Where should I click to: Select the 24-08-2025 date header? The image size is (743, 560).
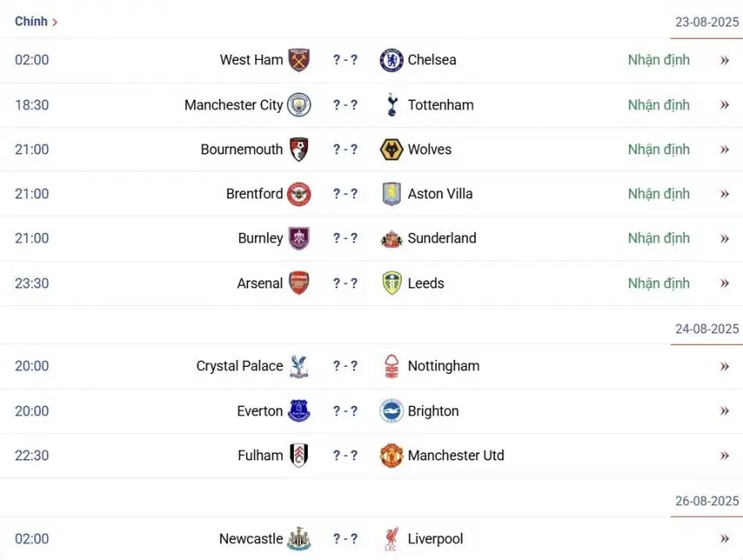[707, 329]
